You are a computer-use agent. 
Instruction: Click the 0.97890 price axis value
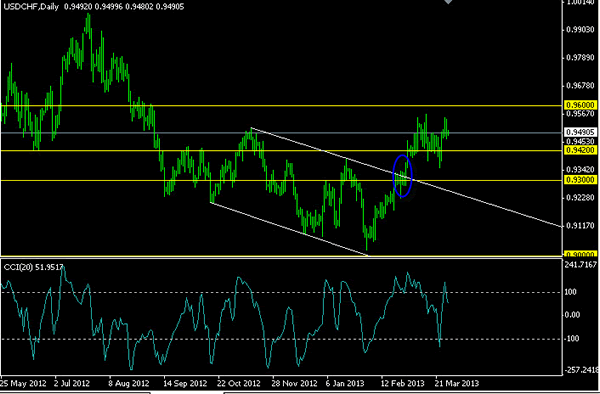pyautogui.click(x=580, y=58)
